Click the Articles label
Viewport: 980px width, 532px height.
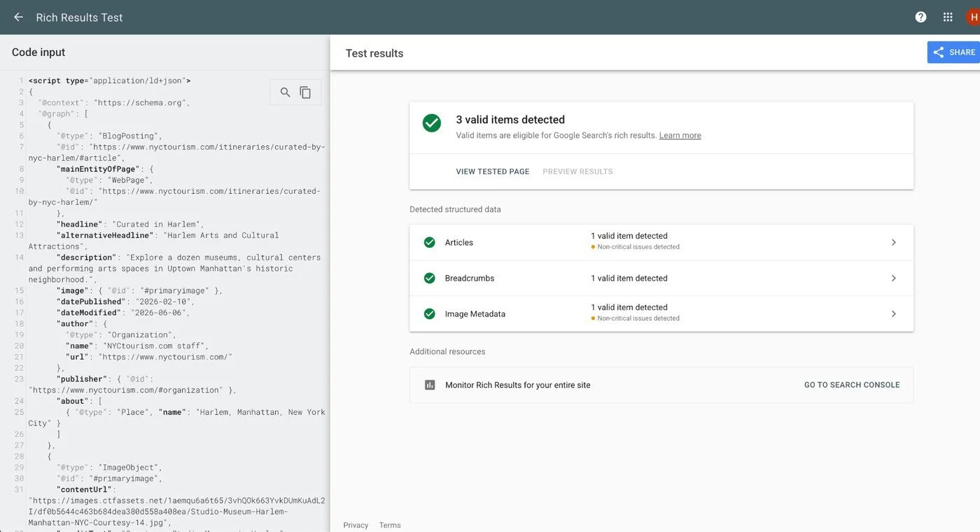[x=459, y=242]
